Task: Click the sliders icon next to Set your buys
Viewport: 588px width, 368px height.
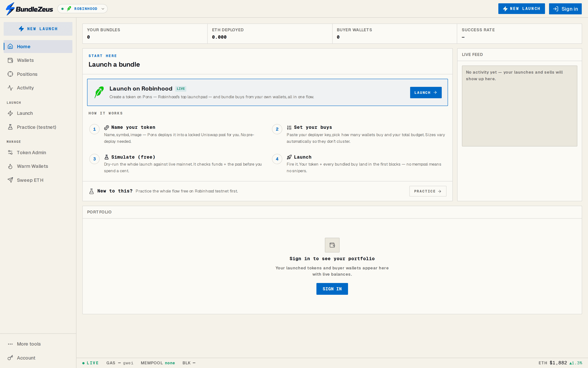Action: [x=289, y=128]
